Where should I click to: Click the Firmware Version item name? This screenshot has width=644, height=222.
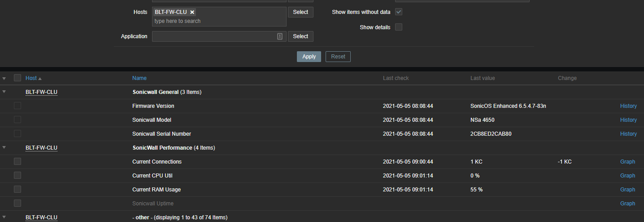pos(153,106)
